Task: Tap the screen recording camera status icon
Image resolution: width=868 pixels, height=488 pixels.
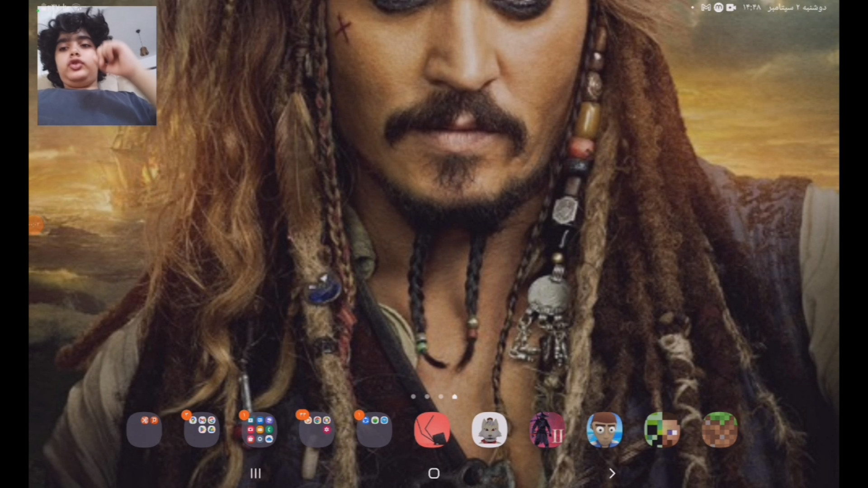Action: 731,8
